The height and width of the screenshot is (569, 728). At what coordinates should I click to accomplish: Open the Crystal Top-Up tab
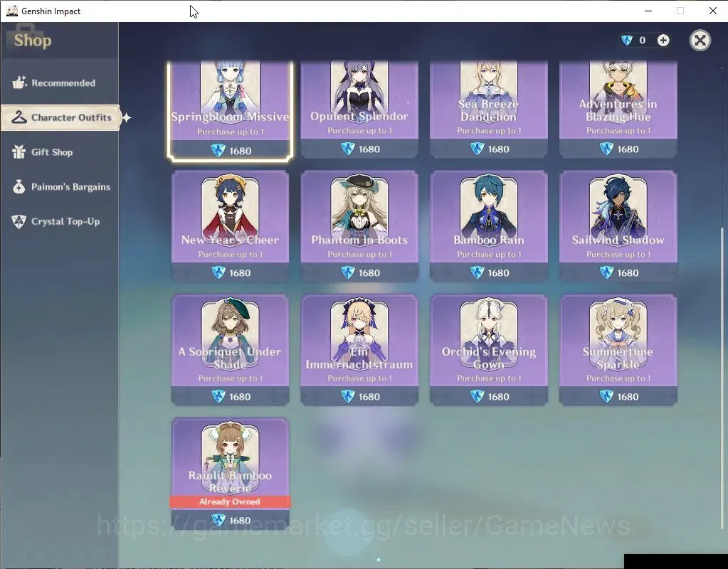[60, 221]
